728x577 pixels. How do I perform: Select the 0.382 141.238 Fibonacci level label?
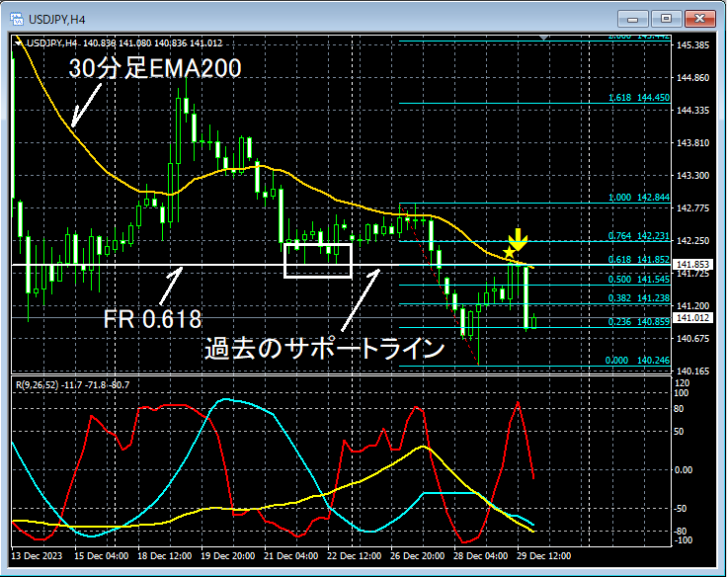[x=639, y=298]
